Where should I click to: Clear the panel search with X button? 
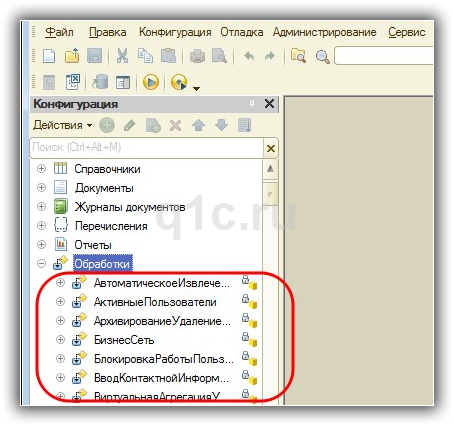(271, 148)
